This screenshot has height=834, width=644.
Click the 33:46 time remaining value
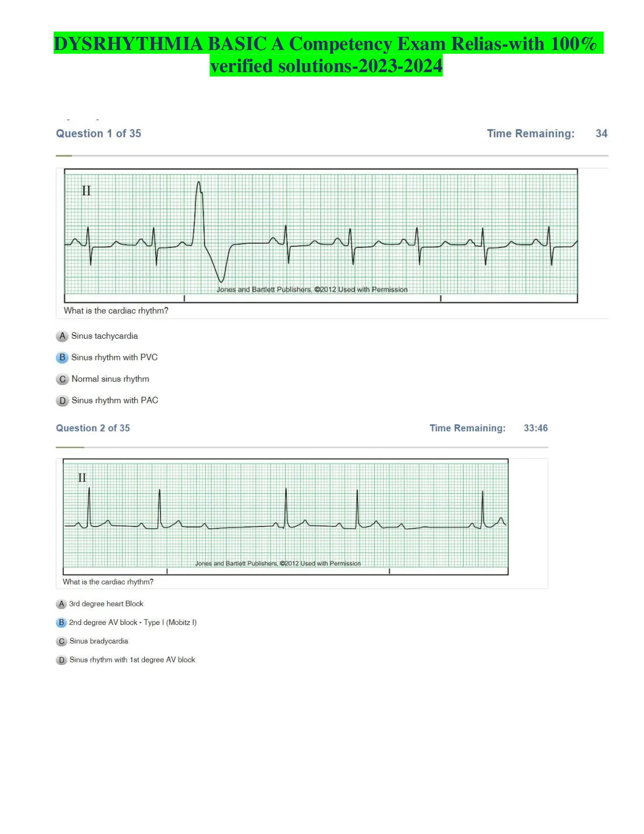click(x=536, y=428)
